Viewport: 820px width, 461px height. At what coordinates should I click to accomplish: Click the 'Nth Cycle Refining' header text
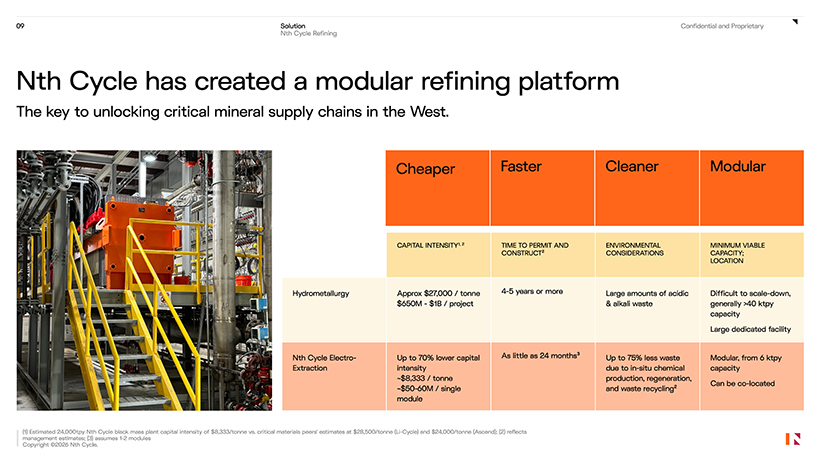(x=309, y=33)
